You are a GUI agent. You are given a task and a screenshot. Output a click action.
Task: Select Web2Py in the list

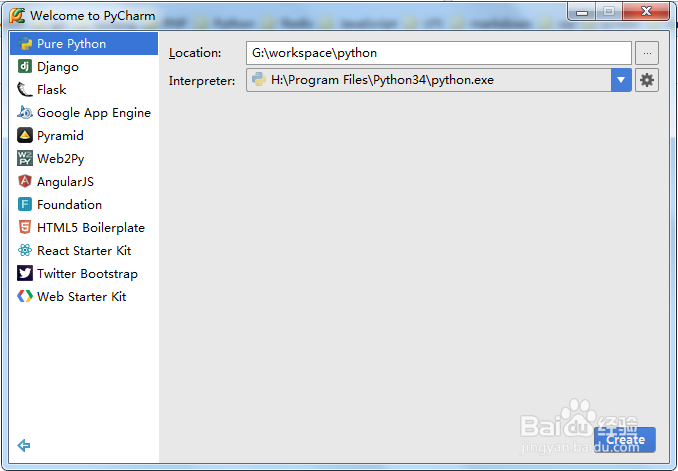pos(84,158)
